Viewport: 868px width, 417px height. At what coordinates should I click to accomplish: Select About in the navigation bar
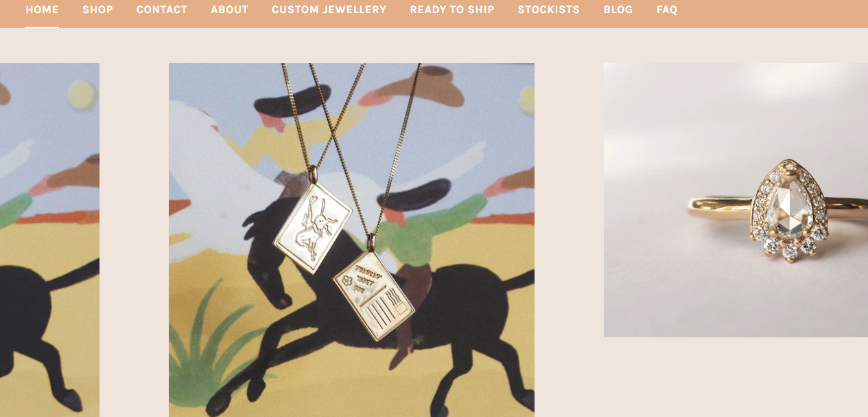tap(229, 10)
